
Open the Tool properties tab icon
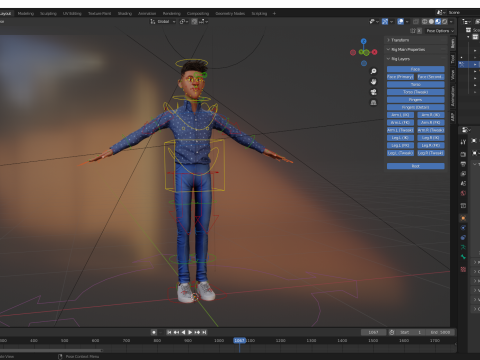(463, 142)
